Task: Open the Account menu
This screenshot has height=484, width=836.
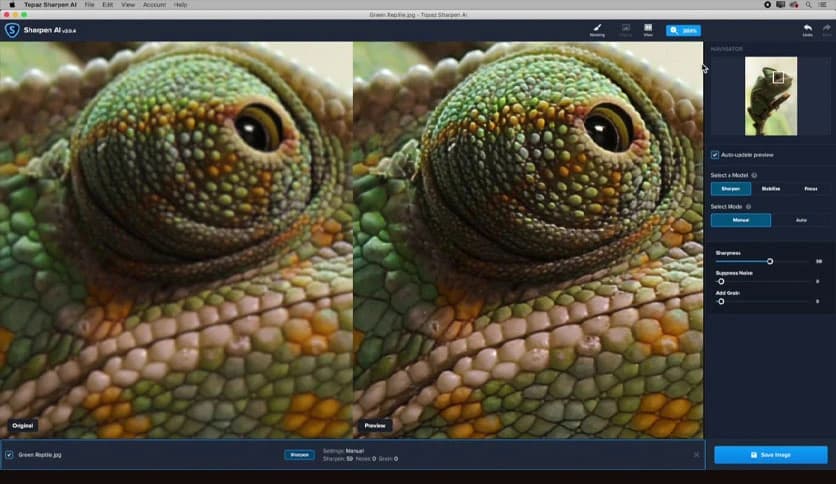Action: (x=154, y=5)
